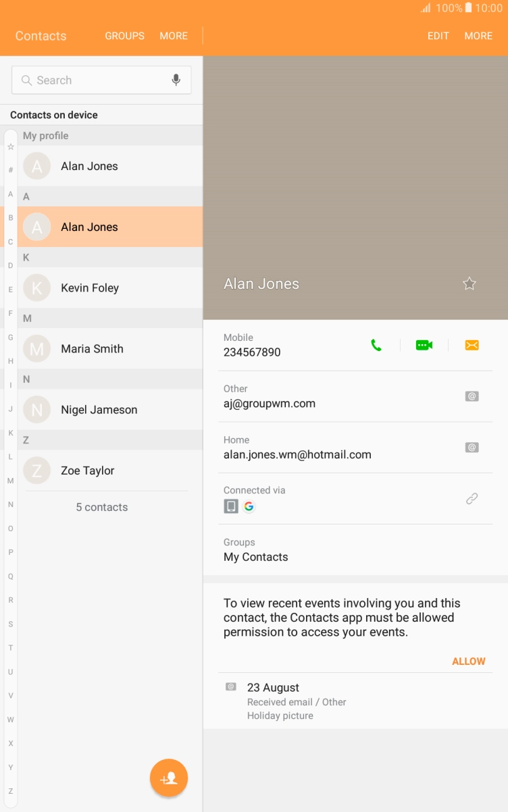Open MORE options next to EDIT
This screenshot has height=812, width=508.
[x=478, y=36]
